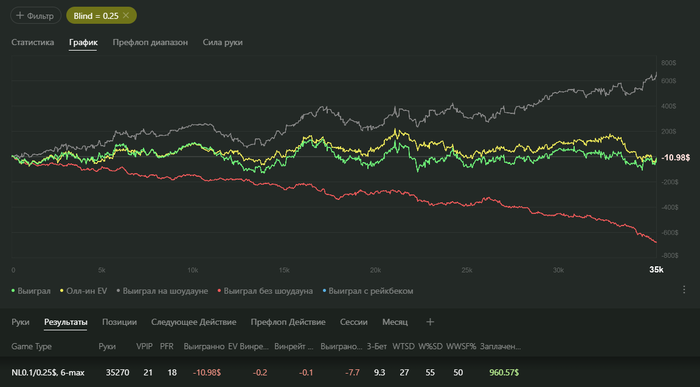Select the NL0.1/0.25$, 6-max results row
This screenshot has width=700, height=387.
350,372
